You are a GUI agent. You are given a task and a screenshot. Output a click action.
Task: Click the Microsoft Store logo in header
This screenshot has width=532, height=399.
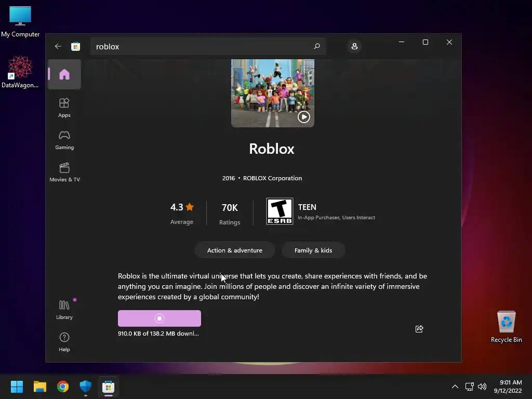75,46
